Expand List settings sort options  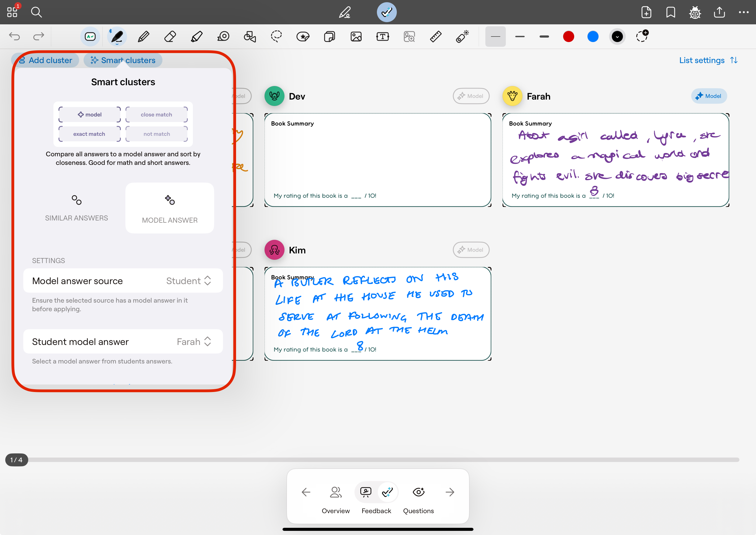click(708, 60)
